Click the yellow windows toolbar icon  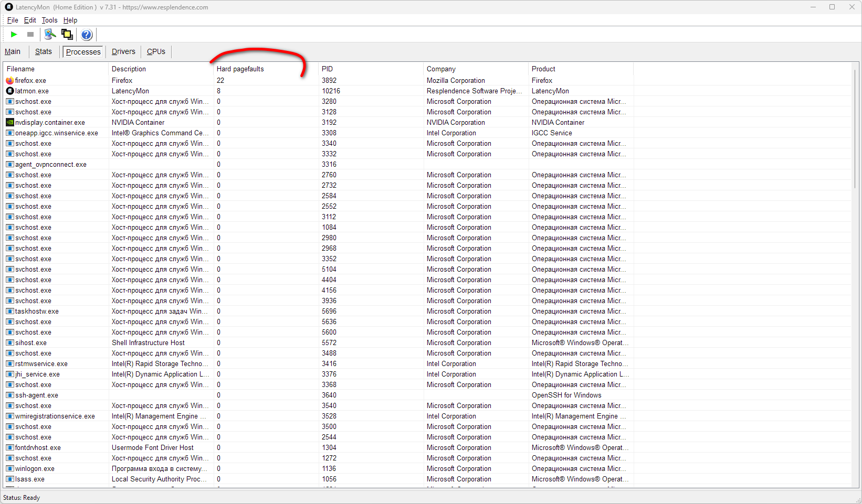(x=67, y=35)
